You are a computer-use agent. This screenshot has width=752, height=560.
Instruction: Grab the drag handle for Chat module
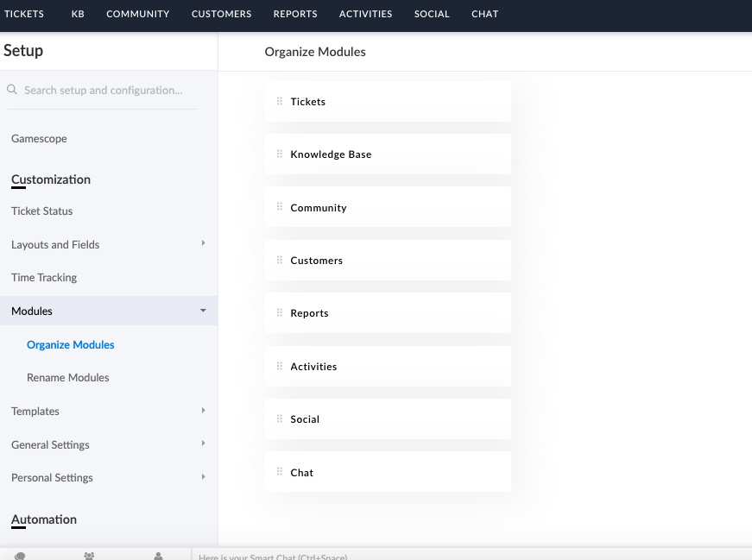pos(280,472)
